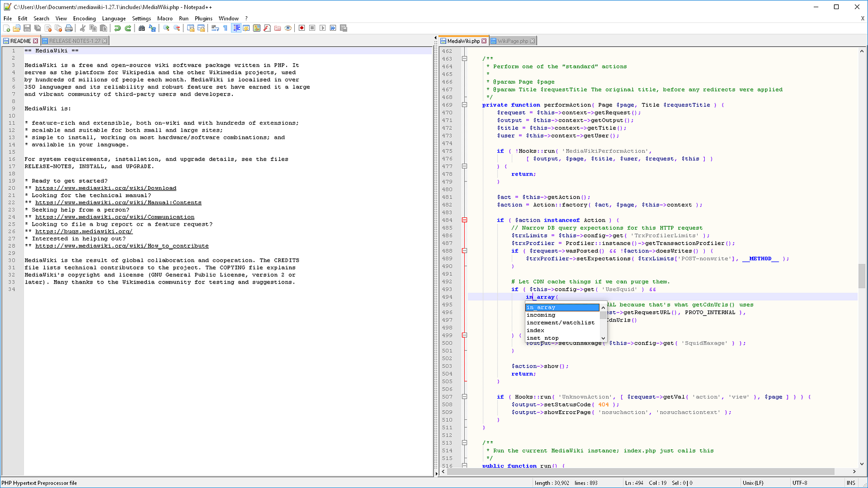The image size is (868, 488).
Task: Collapse the fold at line 484
Action: [x=464, y=220]
